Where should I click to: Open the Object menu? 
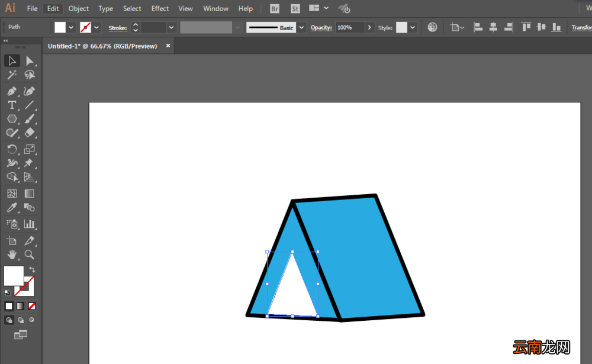click(79, 8)
